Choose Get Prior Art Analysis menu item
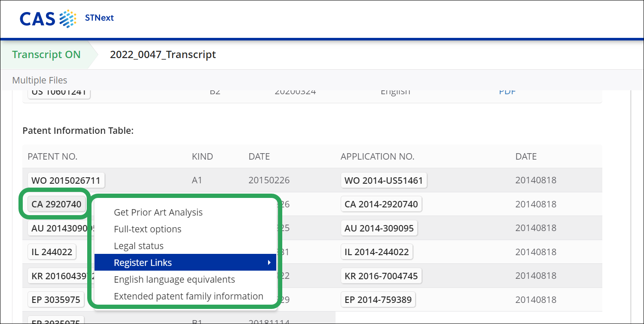This screenshot has width=644, height=324. tap(158, 212)
